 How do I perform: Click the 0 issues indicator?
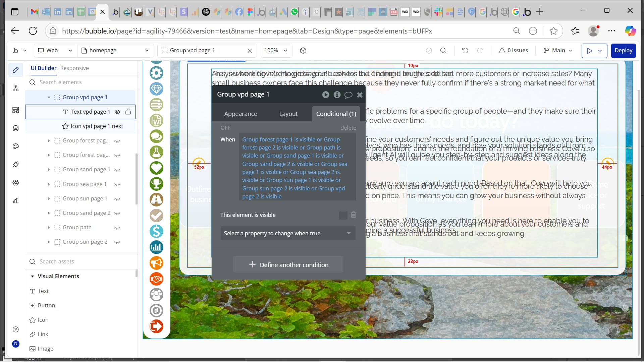513,51
